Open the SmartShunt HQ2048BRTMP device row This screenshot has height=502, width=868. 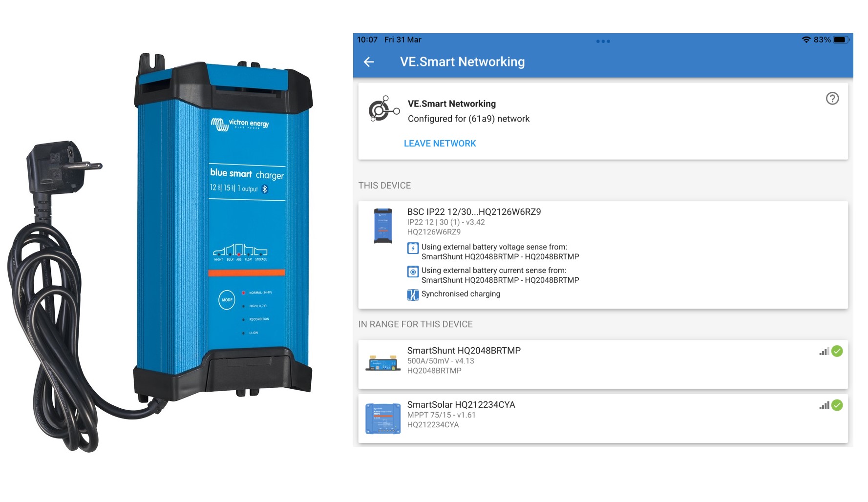click(x=603, y=364)
